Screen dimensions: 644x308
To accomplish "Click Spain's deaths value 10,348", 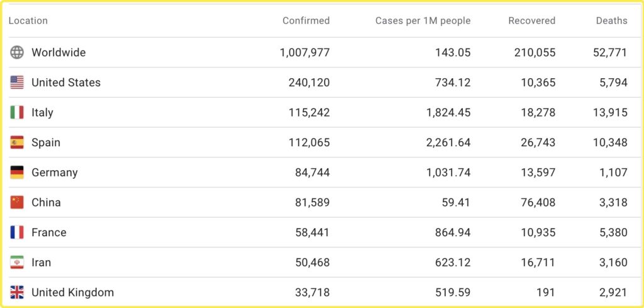I will point(610,142).
